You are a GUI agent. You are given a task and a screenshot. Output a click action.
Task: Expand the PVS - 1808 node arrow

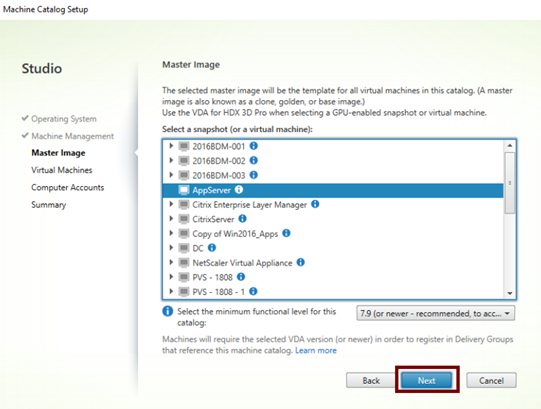tap(171, 277)
